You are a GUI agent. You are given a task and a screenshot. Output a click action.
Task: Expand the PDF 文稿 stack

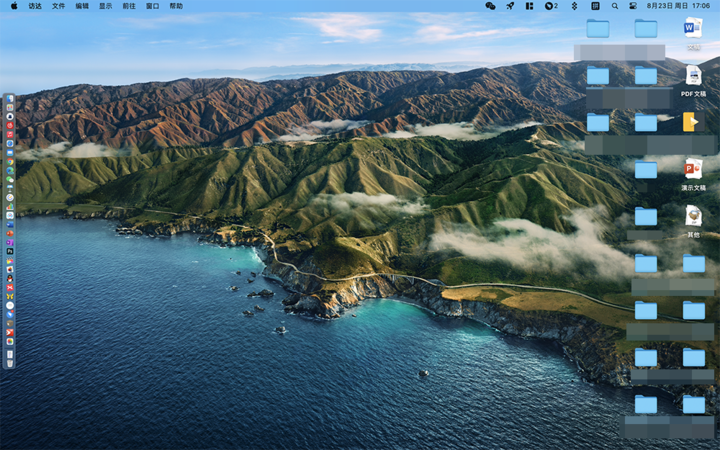693,76
